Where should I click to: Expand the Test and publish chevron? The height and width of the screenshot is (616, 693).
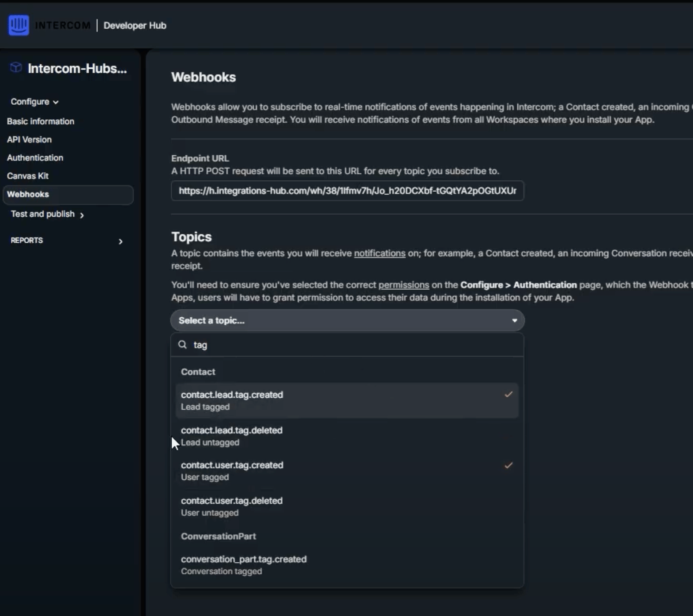82,215
